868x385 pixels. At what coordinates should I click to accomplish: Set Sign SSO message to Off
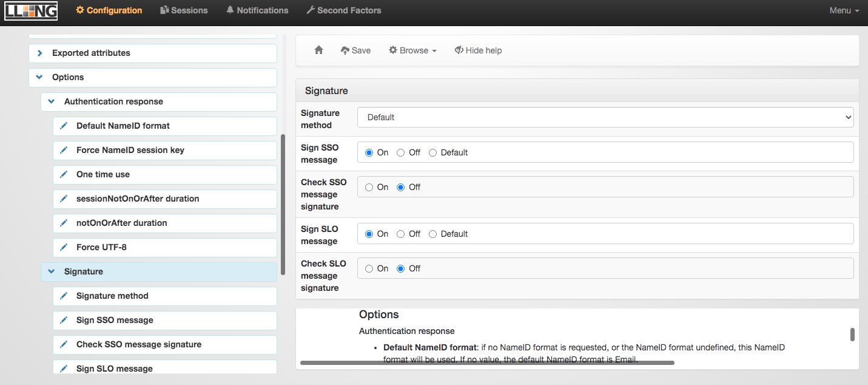401,152
